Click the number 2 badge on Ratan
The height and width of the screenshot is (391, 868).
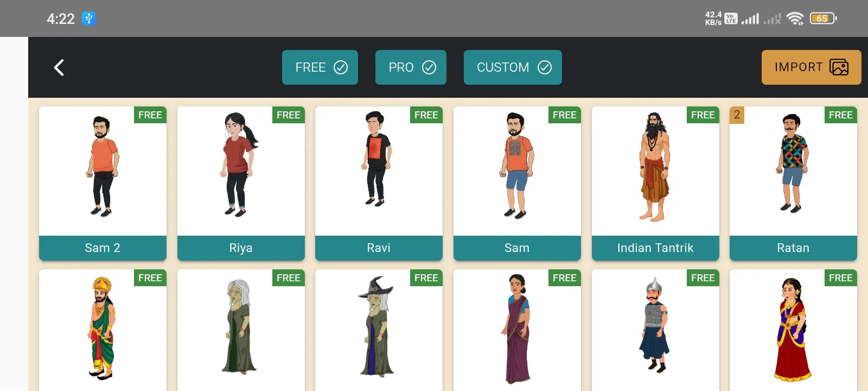737,115
